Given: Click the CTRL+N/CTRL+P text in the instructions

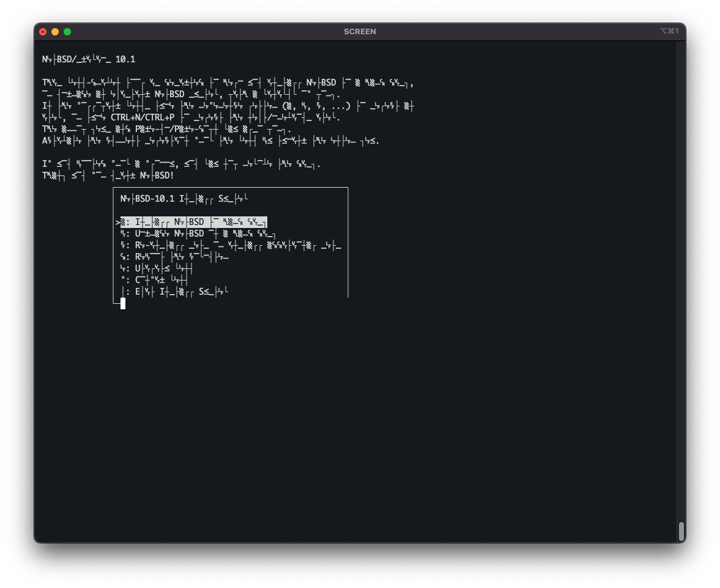Looking at the screenshot, I should tap(143, 117).
